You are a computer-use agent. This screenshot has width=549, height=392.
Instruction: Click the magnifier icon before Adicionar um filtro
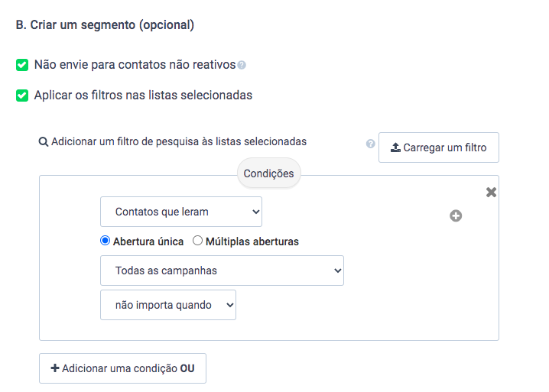point(43,142)
